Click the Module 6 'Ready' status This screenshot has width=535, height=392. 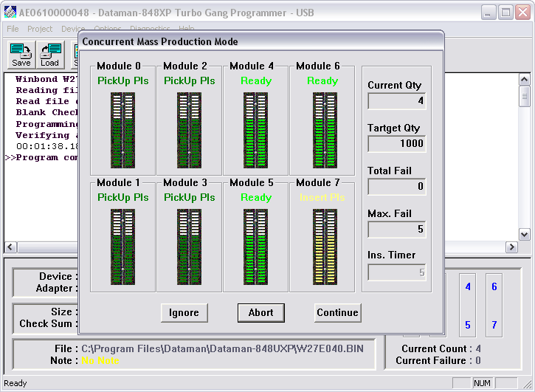tap(322, 81)
